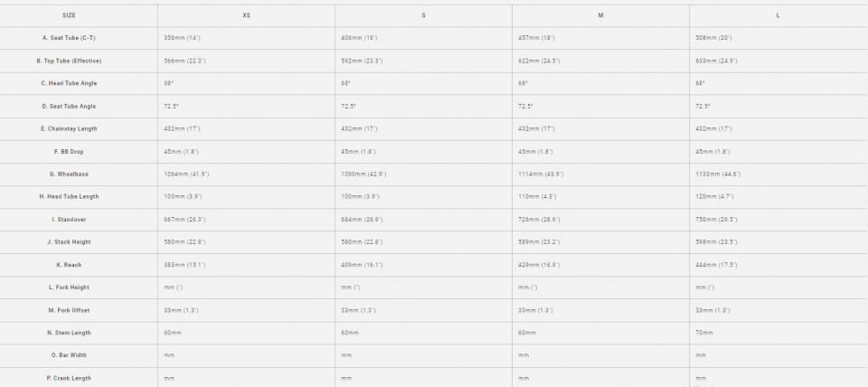Select the G. Wheelbase row label
This screenshot has width=868, height=387.
pyautogui.click(x=70, y=175)
